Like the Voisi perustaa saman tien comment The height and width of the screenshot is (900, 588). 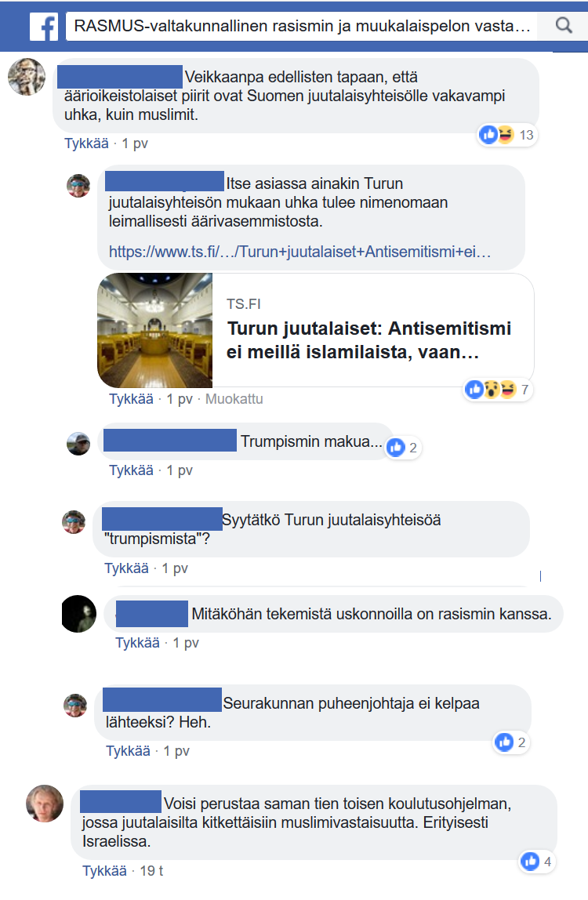coord(104,871)
